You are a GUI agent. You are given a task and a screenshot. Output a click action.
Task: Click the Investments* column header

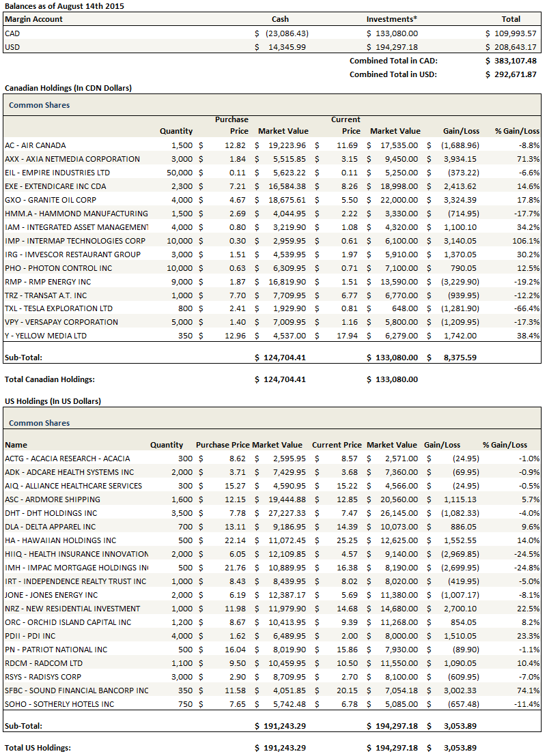tap(392, 19)
